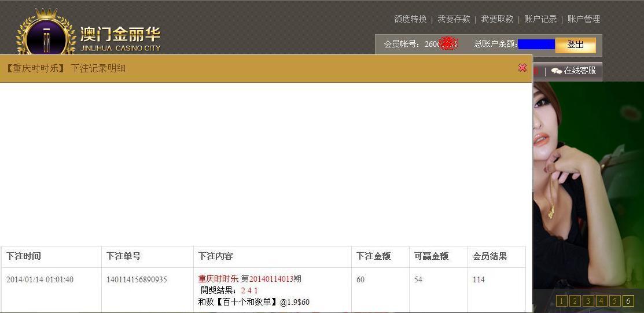644x313 pixels.
Task: Click the 下注内容 column header
Action: [216, 256]
